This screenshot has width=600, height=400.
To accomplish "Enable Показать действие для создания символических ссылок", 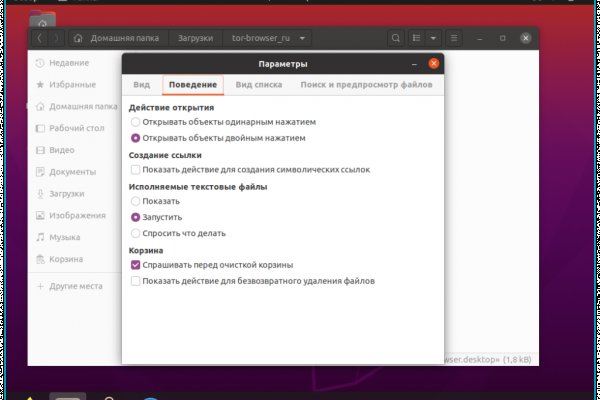I will click(x=136, y=171).
